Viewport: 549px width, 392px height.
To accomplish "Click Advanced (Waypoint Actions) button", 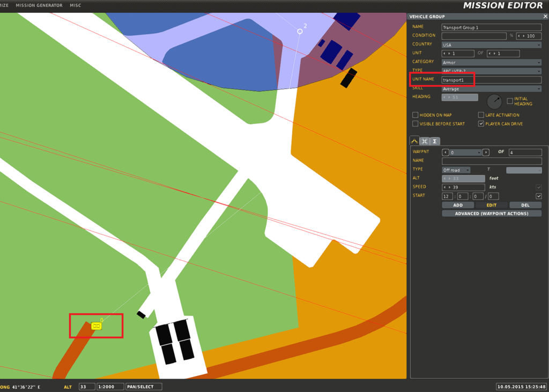I will [491, 214].
